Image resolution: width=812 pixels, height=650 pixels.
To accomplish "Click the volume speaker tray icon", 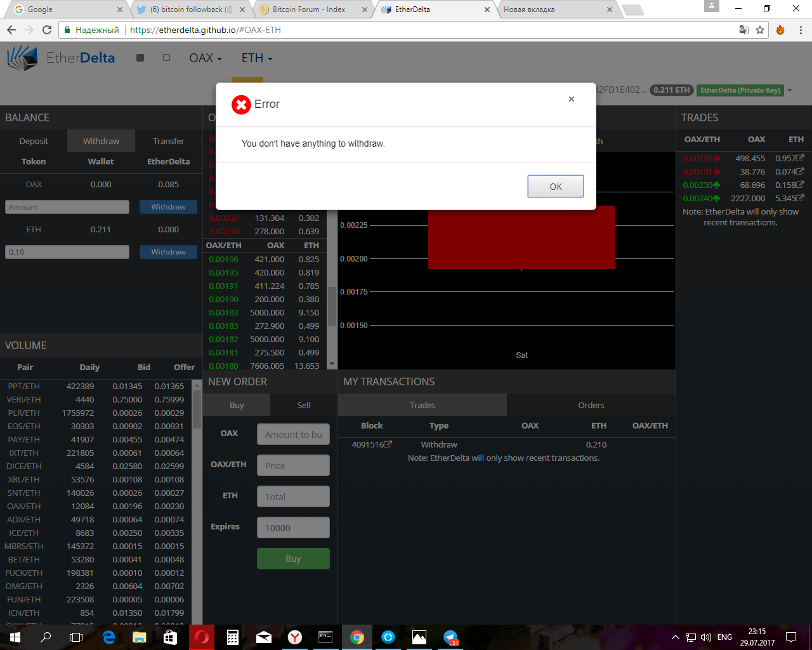I will 705,637.
